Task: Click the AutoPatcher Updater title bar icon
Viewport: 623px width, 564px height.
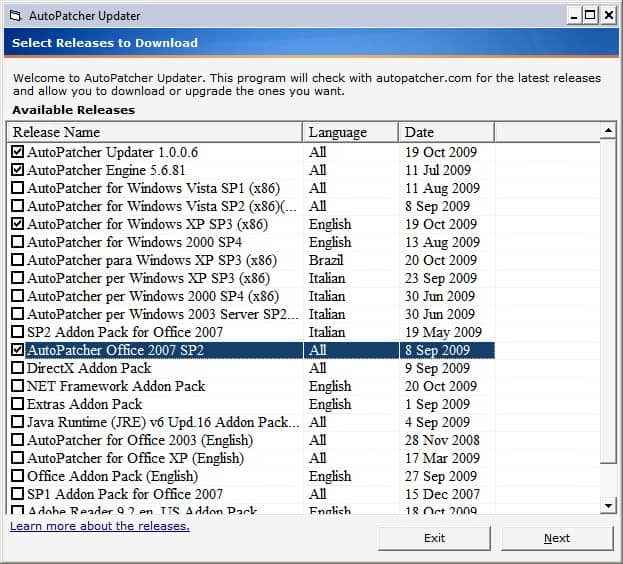Action: coord(14,16)
